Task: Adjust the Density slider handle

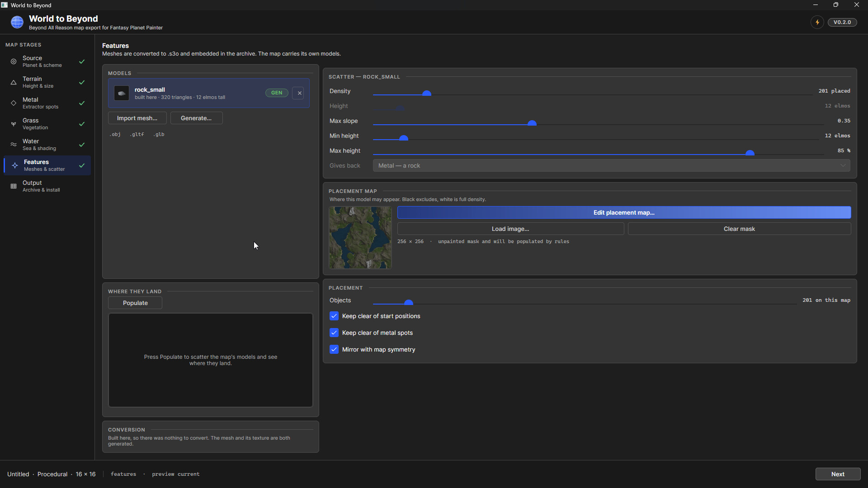Action: coord(426,94)
